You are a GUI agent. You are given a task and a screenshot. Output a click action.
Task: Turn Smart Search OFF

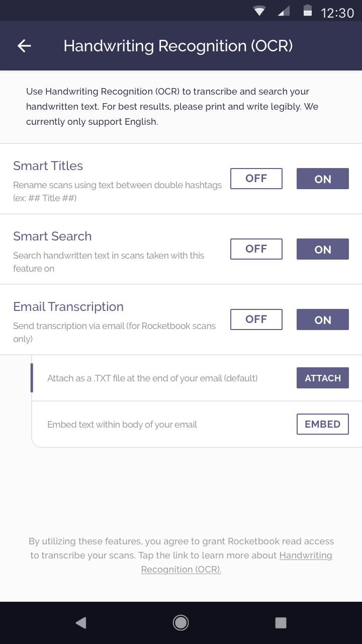pyautogui.click(x=256, y=249)
